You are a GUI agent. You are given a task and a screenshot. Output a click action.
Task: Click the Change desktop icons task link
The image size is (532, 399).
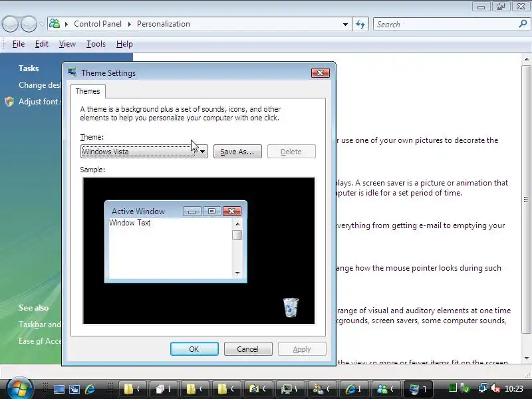coord(40,85)
